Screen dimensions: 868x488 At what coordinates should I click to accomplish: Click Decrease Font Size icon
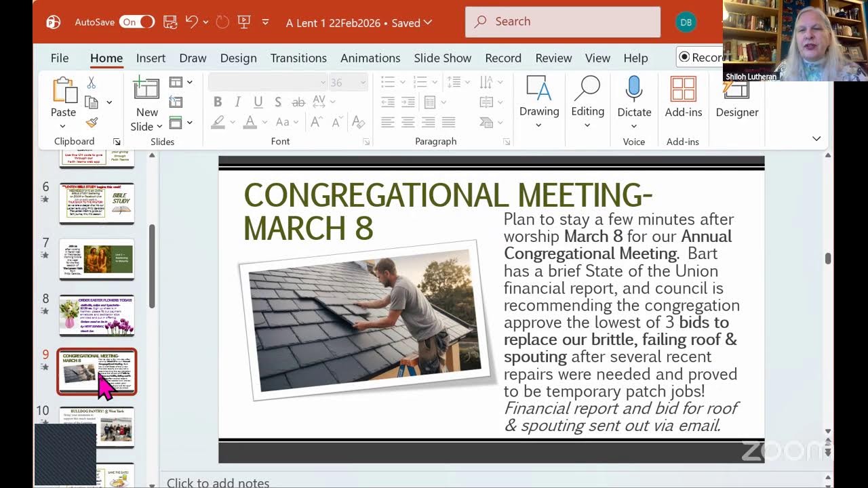(x=336, y=122)
